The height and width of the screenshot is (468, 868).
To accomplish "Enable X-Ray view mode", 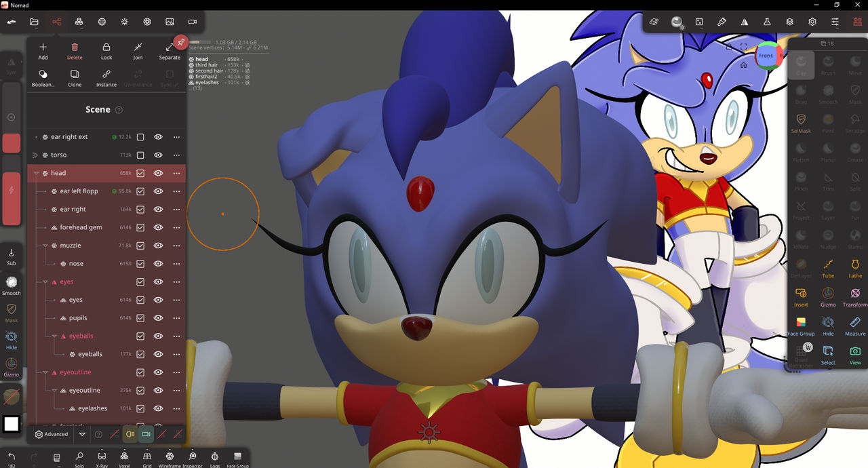I will pos(102,458).
